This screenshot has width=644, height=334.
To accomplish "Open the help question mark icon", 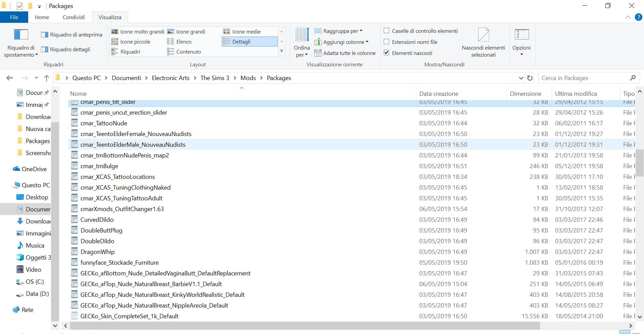I will 639,17.
